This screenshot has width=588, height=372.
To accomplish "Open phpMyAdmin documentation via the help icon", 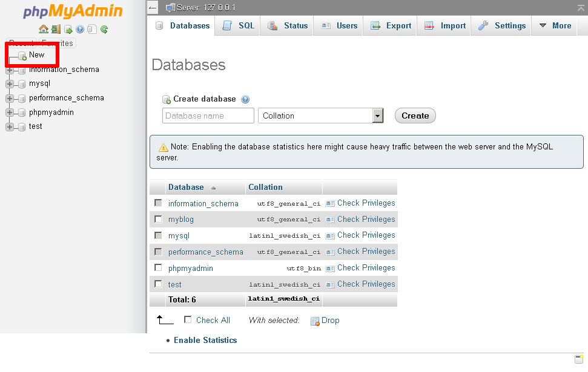I will click(x=80, y=29).
